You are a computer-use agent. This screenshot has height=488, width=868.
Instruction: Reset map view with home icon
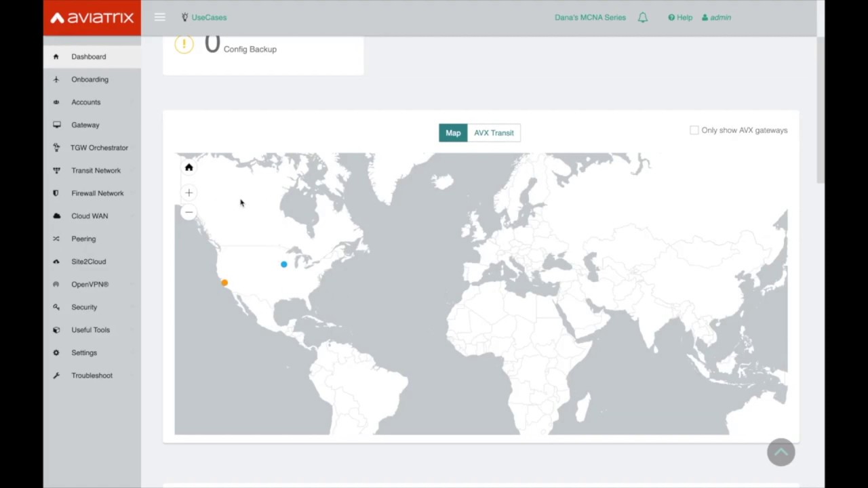click(189, 167)
